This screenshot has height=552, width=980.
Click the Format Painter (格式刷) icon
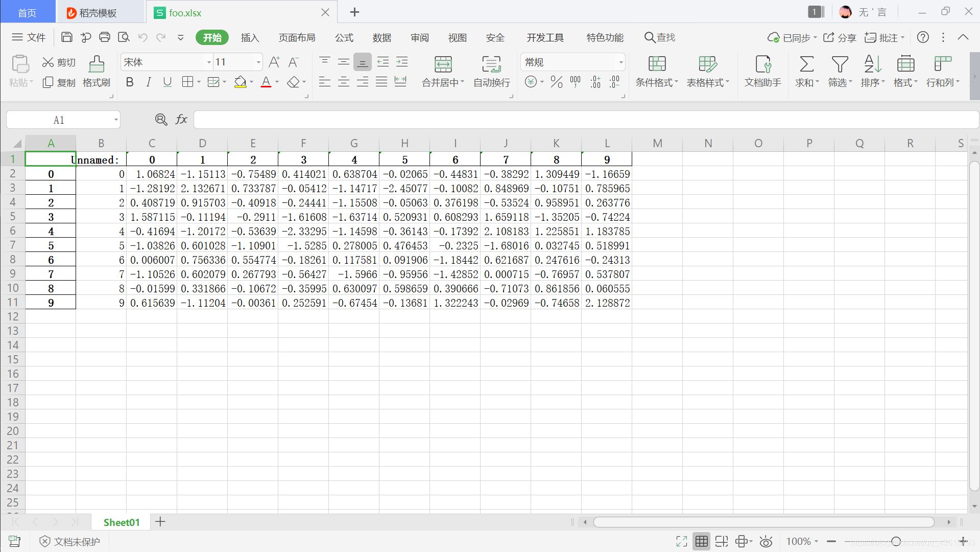tap(97, 64)
